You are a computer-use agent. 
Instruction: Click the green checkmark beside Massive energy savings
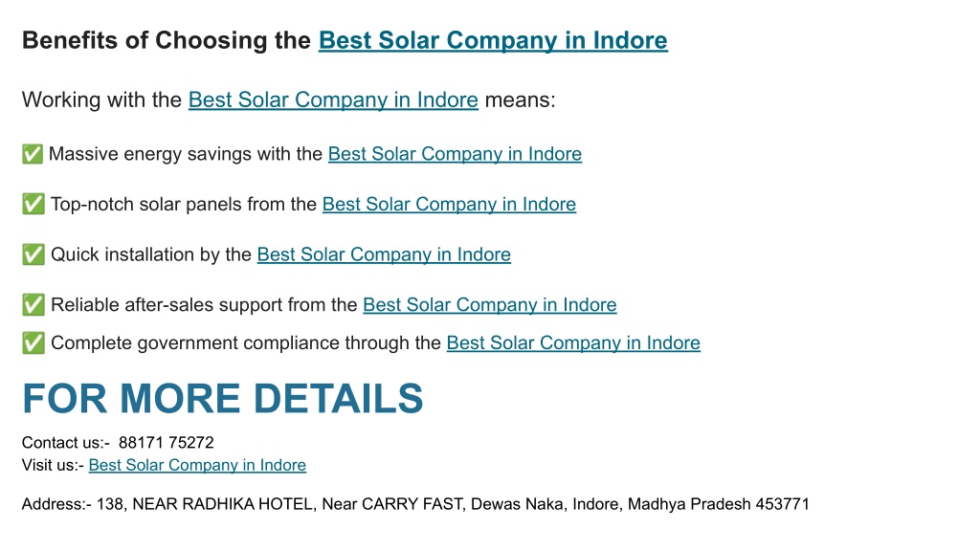click(33, 154)
